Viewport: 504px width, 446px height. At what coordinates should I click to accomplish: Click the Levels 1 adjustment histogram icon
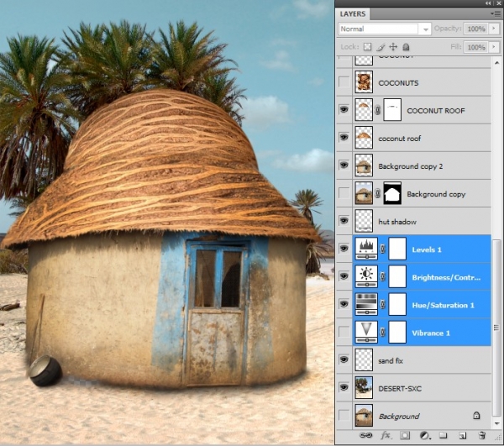366,249
